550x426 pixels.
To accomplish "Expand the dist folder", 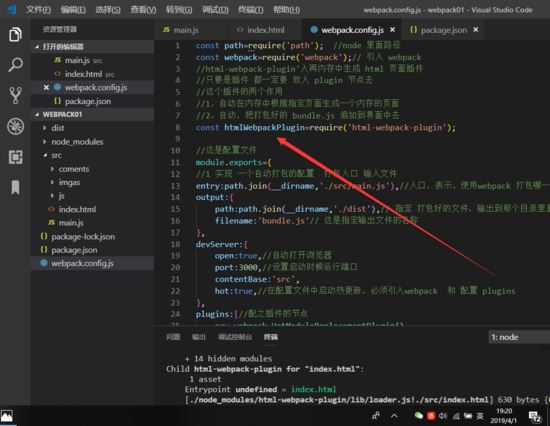I will [93, 128].
